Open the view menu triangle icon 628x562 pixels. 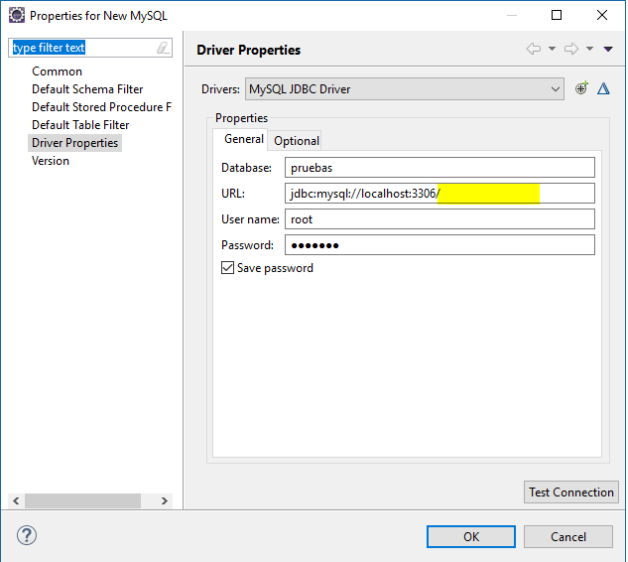(608, 49)
